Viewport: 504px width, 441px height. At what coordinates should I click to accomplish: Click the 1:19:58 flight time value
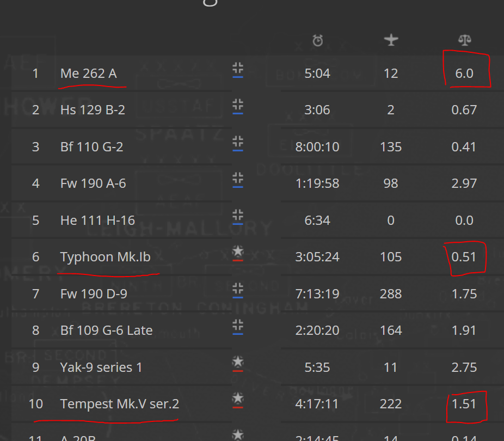click(x=317, y=183)
